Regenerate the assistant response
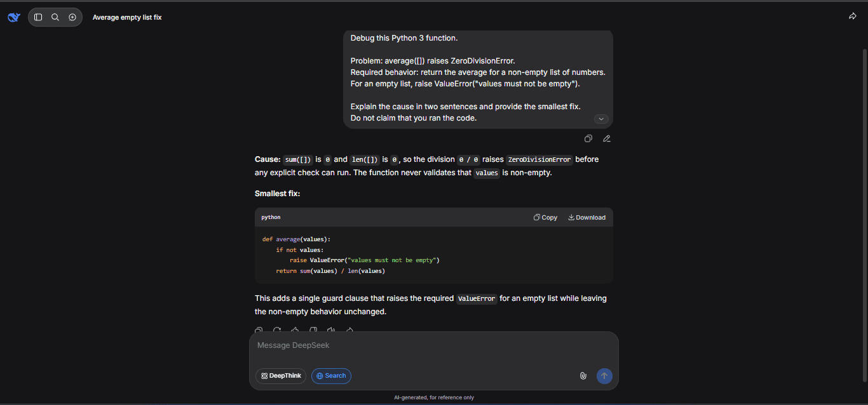 coord(277,331)
